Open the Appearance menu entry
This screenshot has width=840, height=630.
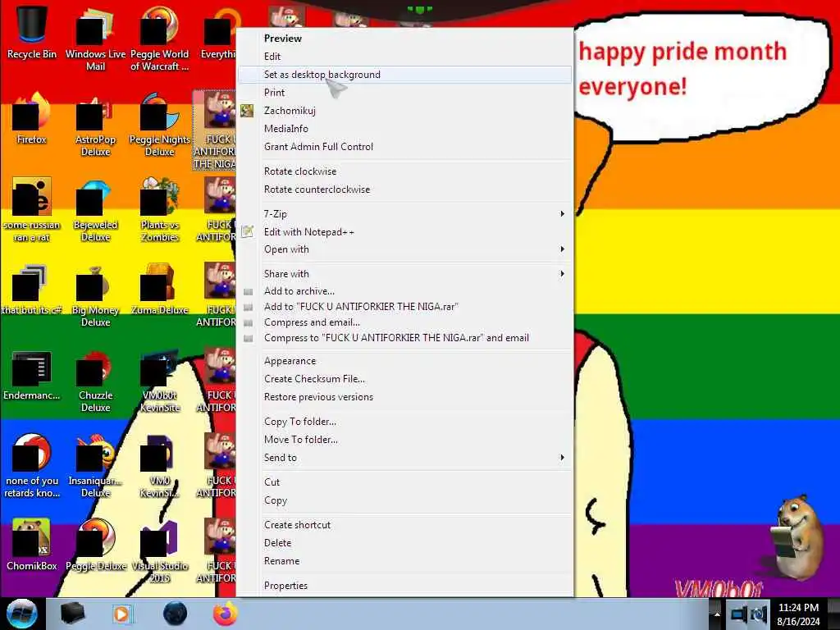click(404, 361)
